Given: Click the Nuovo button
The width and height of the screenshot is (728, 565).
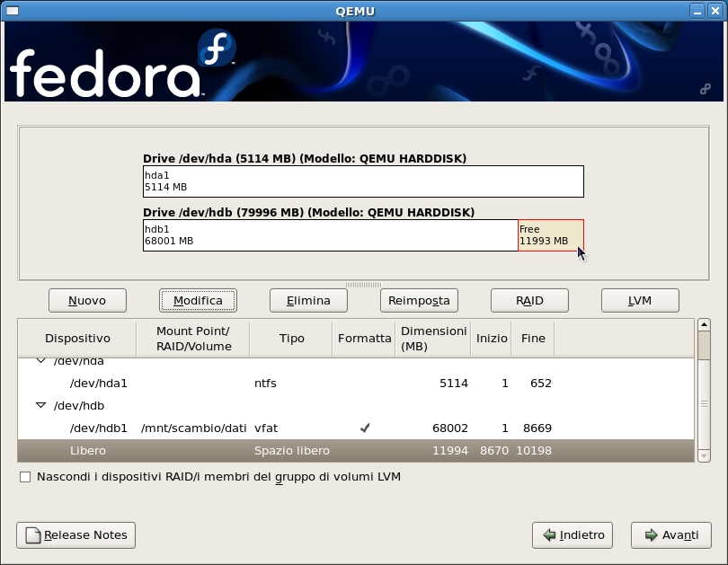Looking at the screenshot, I should click(x=87, y=301).
